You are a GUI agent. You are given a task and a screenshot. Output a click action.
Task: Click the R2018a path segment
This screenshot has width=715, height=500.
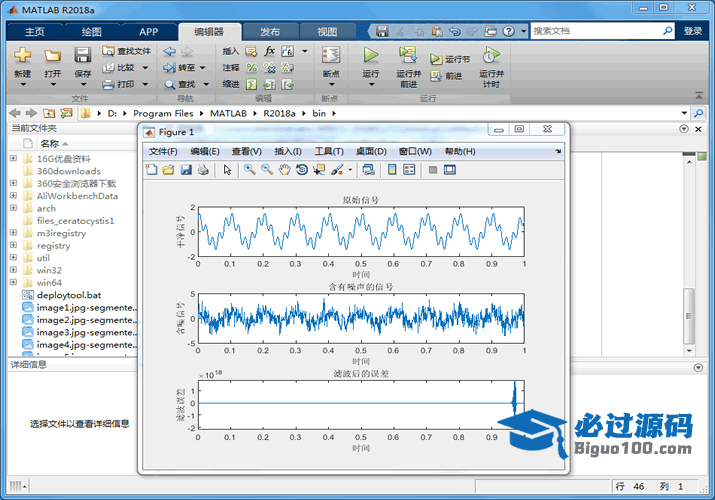point(279,113)
